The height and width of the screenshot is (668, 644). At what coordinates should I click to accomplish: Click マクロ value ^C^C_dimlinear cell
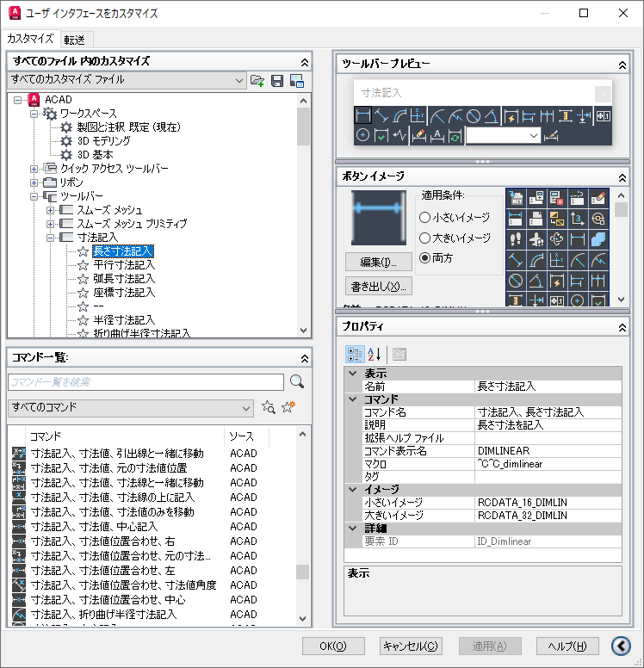(548, 463)
